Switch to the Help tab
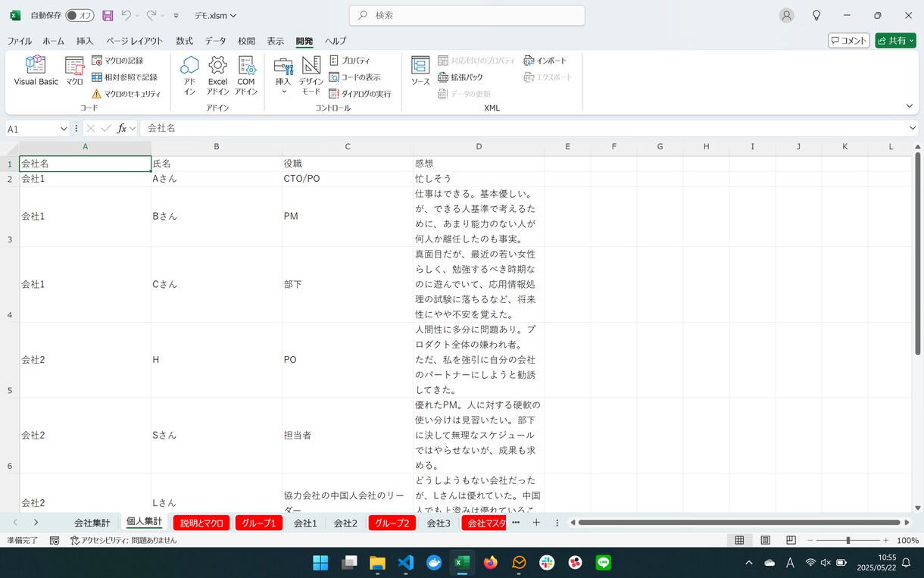The width and height of the screenshot is (924, 578). point(336,41)
